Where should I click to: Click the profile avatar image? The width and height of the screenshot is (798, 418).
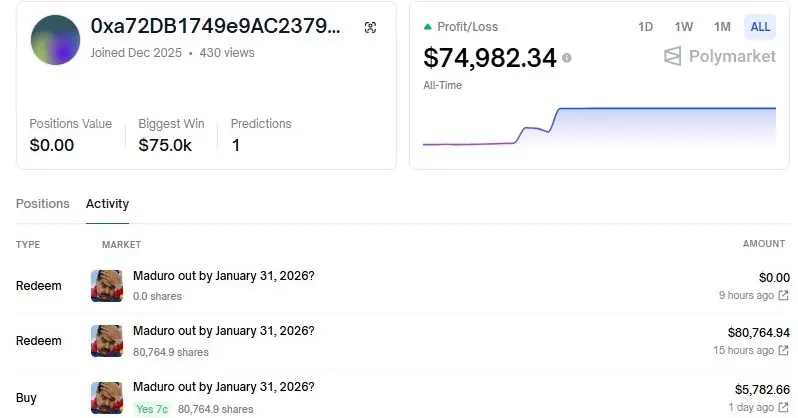(57, 41)
